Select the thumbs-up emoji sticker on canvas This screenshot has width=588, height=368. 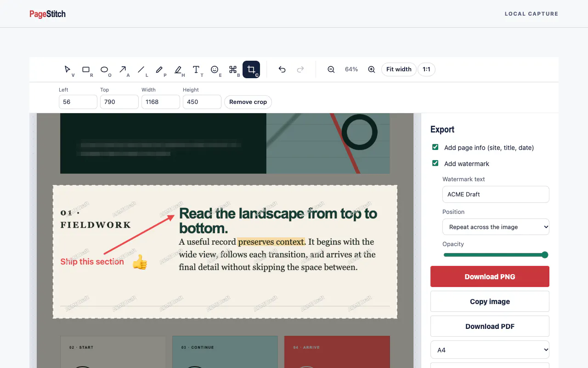(140, 262)
